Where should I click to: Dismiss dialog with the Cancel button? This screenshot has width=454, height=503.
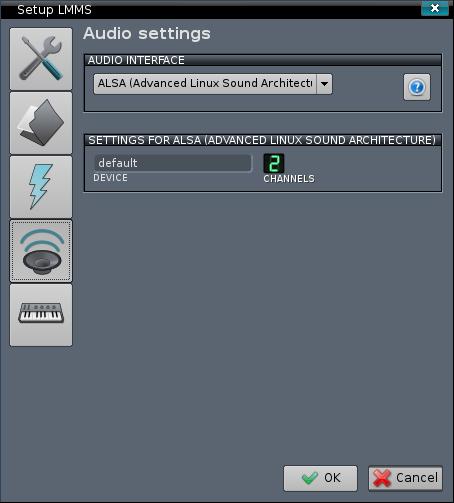tap(405, 478)
